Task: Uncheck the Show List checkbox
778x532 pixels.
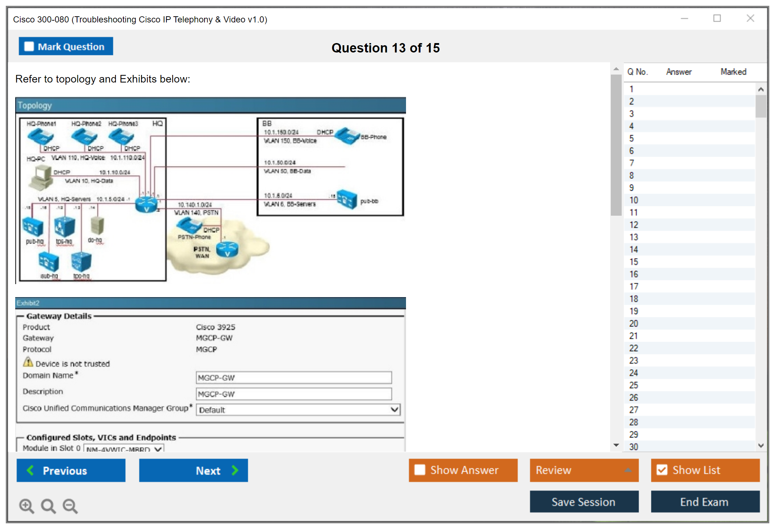Action: coord(662,470)
